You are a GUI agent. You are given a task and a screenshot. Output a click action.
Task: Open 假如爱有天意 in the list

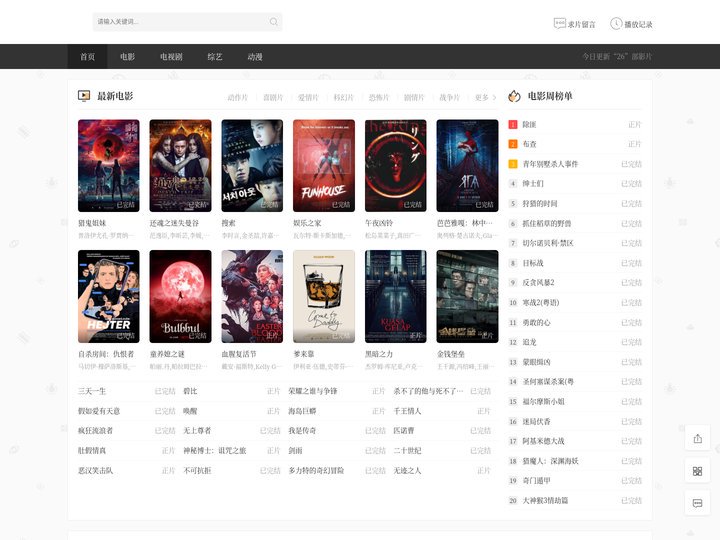[x=99, y=411]
